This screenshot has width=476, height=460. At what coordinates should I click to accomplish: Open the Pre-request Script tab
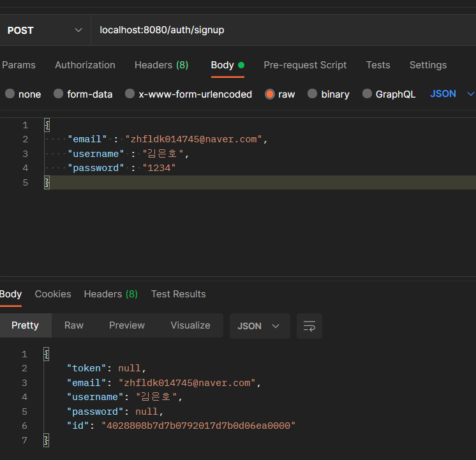(305, 65)
